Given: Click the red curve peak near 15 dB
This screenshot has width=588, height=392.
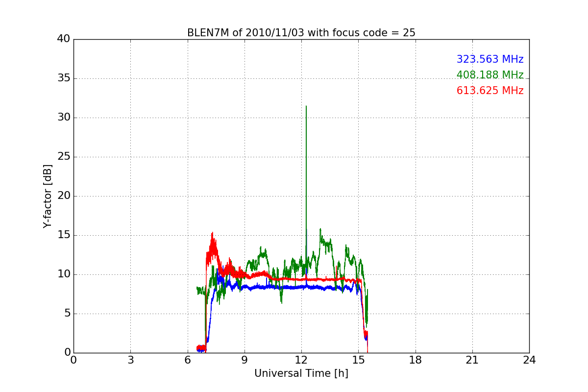Looking at the screenshot, I should tap(212, 233).
